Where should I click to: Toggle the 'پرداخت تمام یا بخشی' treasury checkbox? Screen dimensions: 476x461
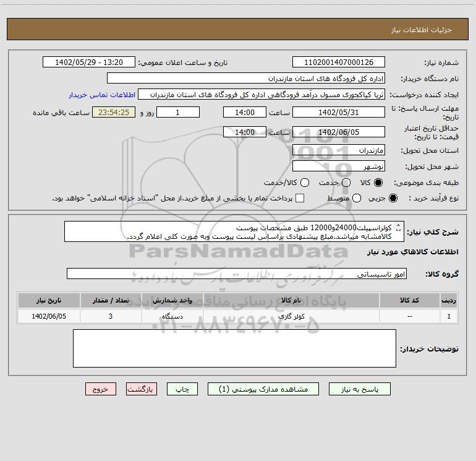click(x=300, y=198)
